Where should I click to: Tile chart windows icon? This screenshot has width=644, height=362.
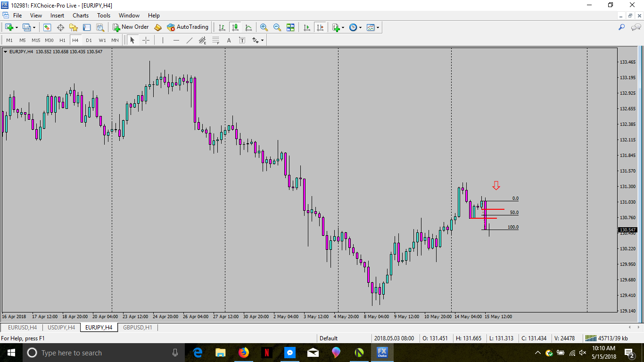click(290, 27)
